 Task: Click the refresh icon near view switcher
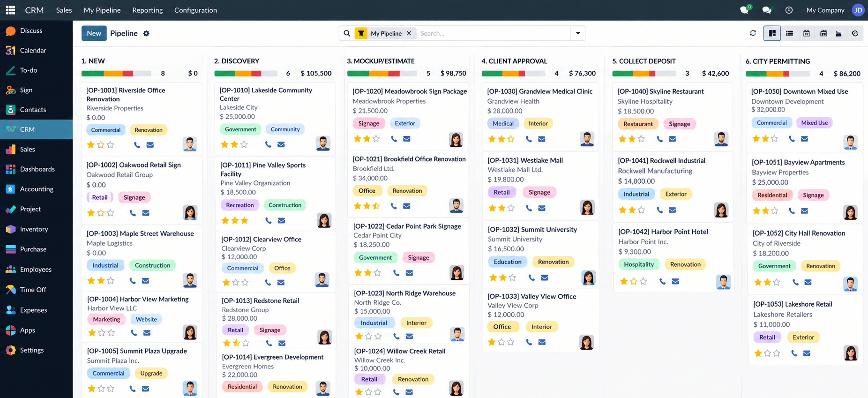(x=753, y=33)
